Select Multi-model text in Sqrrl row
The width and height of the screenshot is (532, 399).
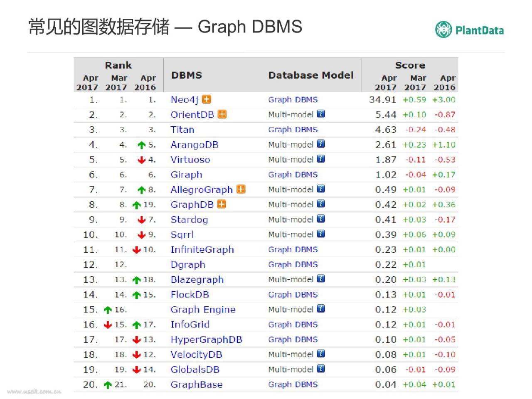point(291,234)
